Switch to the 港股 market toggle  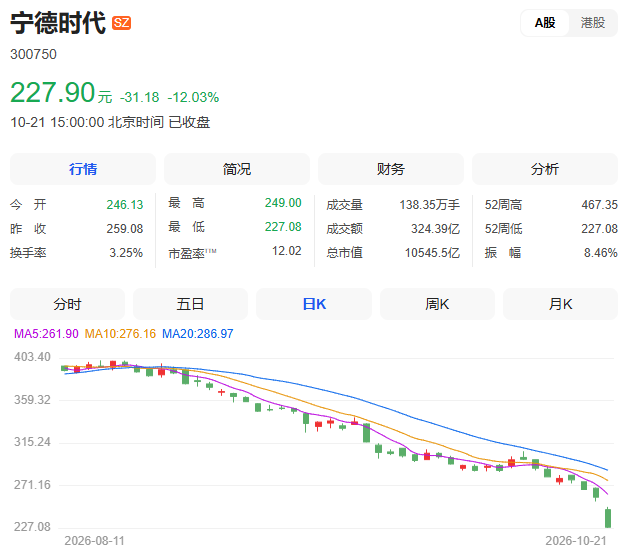(x=593, y=23)
